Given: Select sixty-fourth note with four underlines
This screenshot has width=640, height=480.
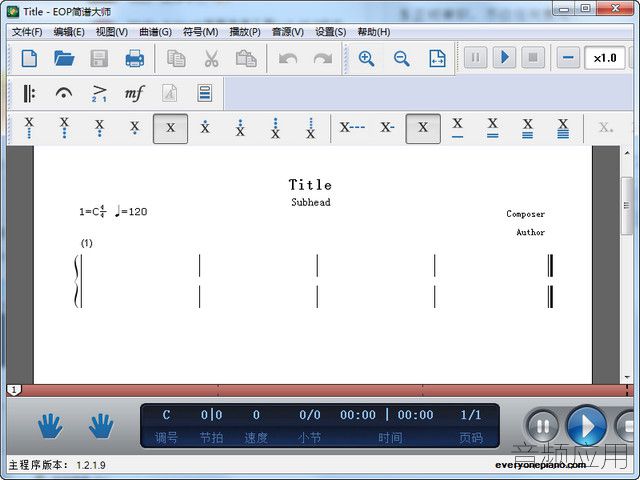Looking at the screenshot, I should 563,128.
